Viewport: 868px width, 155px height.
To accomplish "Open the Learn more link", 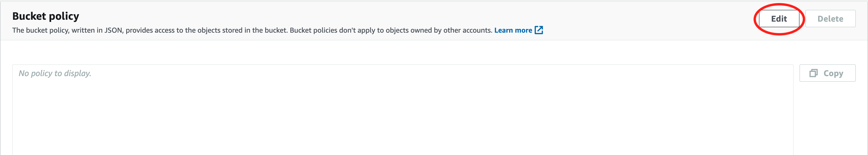I will [513, 30].
